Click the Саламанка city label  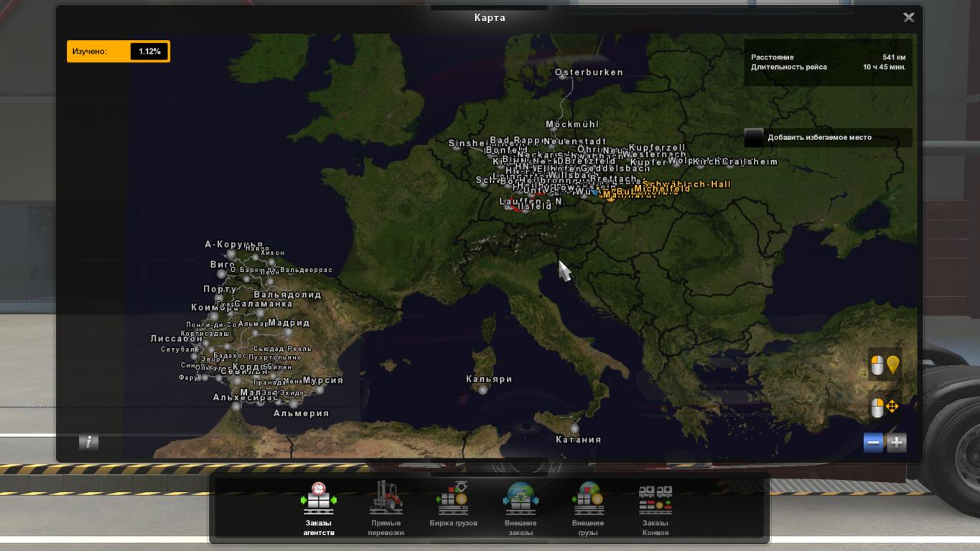(263, 304)
